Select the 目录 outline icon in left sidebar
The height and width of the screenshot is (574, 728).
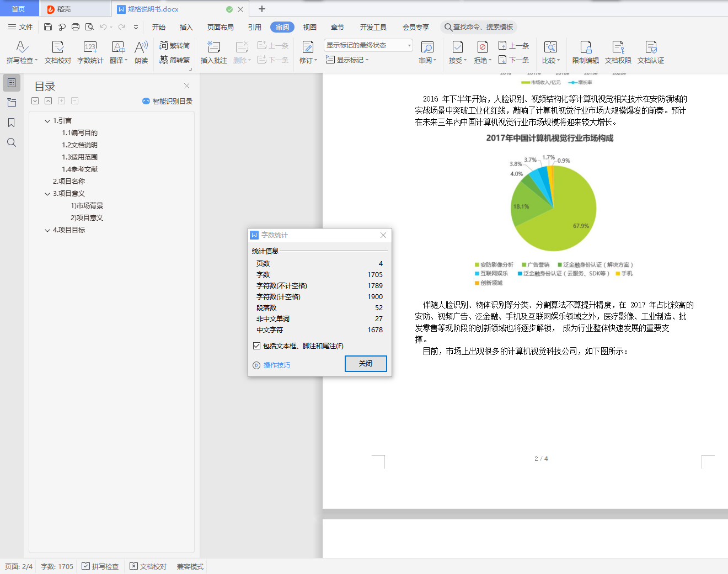tap(12, 83)
